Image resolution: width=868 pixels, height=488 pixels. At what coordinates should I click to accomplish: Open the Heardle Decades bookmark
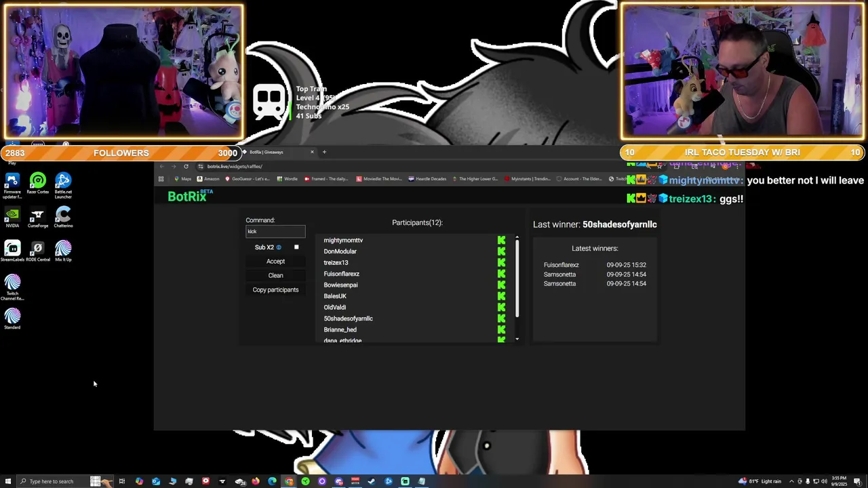(428, 179)
